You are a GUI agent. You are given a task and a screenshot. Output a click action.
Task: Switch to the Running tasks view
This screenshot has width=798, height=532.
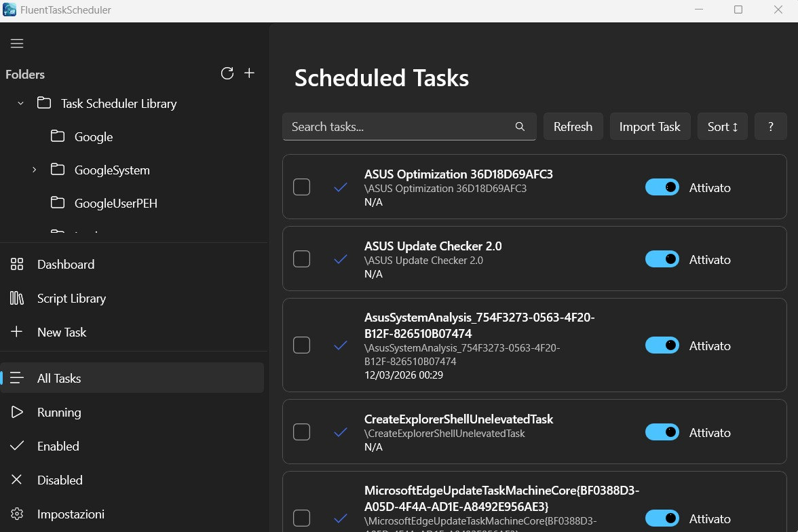59,412
